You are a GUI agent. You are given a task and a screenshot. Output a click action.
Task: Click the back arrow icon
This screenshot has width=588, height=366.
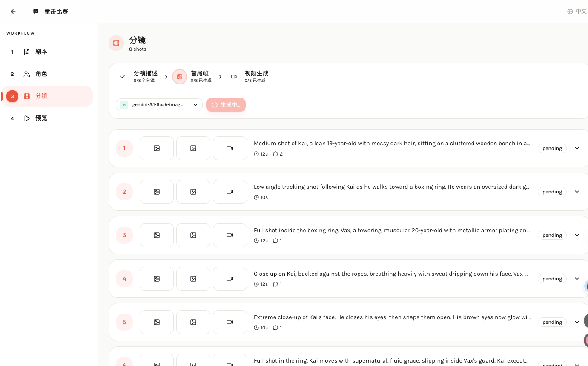[13, 12]
